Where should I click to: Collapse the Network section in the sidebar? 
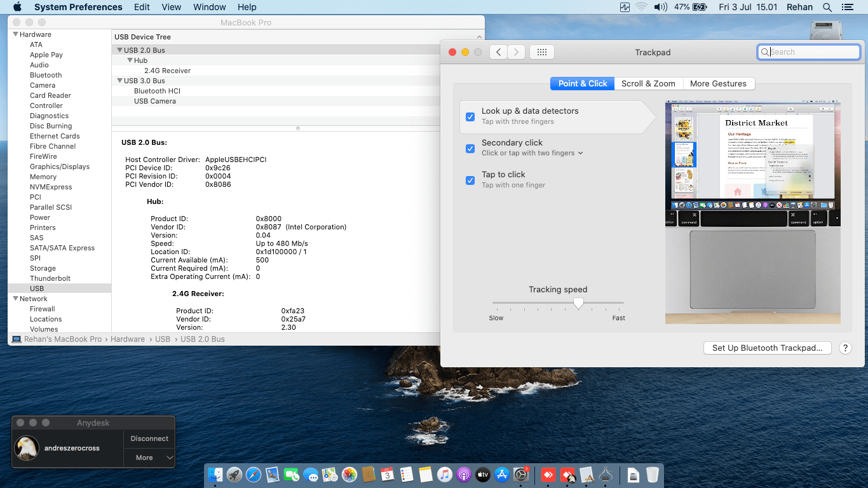coord(15,298)
